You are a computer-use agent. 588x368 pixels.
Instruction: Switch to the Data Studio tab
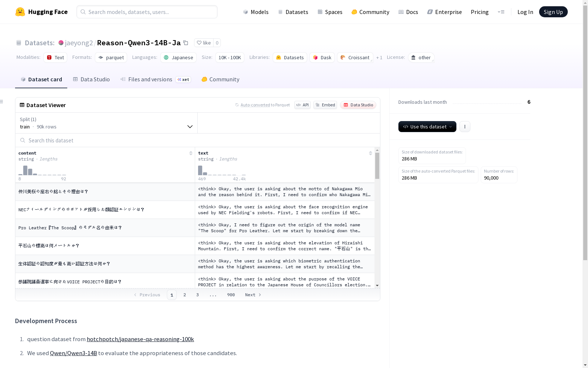click(92, 79)
